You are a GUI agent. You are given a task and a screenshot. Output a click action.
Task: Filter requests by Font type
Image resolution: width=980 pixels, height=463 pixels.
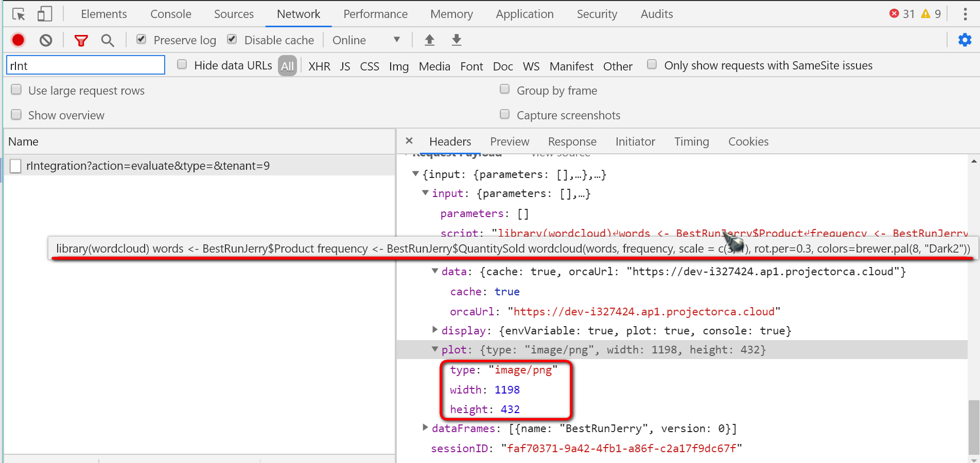[471, 66]
